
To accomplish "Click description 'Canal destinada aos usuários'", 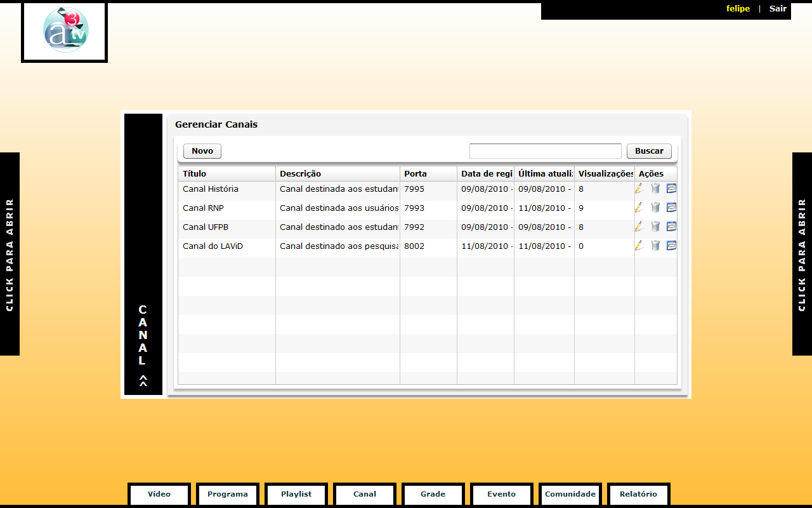I will click(339, 208).
